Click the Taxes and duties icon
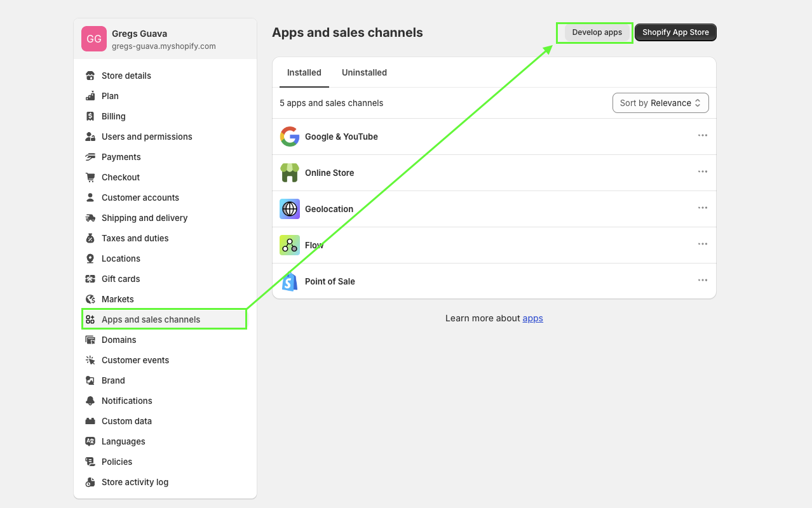812x508 pixels. tap(90, 238)
